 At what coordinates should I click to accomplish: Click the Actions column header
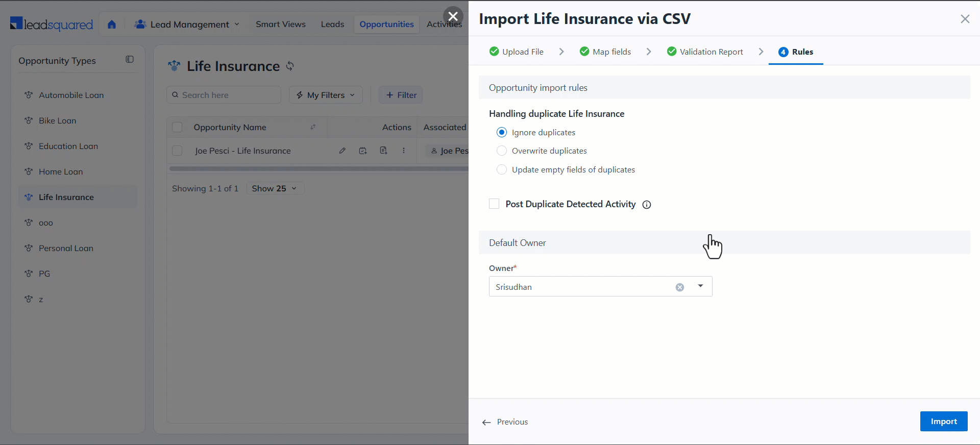[397, 127]
